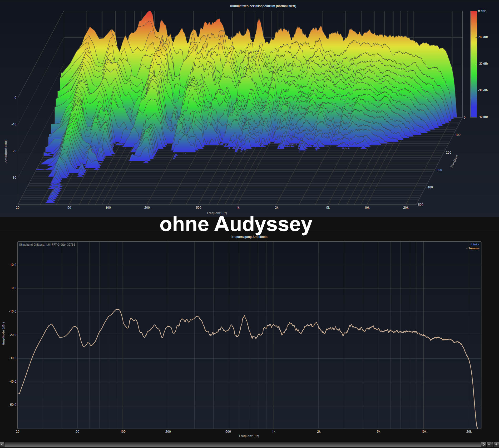The width and height of the screenshot is (499, 448).
Task: Click the 'Frequenz (Hz)' label under the frequency response chart
Action: [249, 436]
